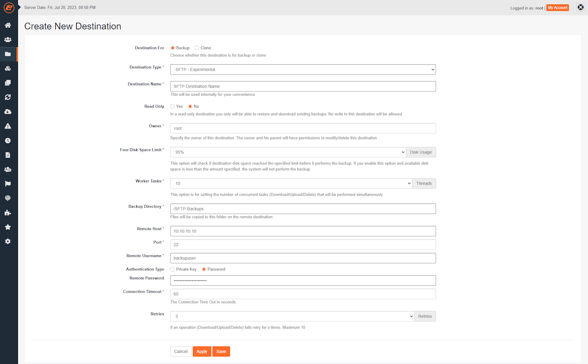Screen dimensions: 588x364
Task: Focus the Remote Password input field
Action: (x=303, y=280)
